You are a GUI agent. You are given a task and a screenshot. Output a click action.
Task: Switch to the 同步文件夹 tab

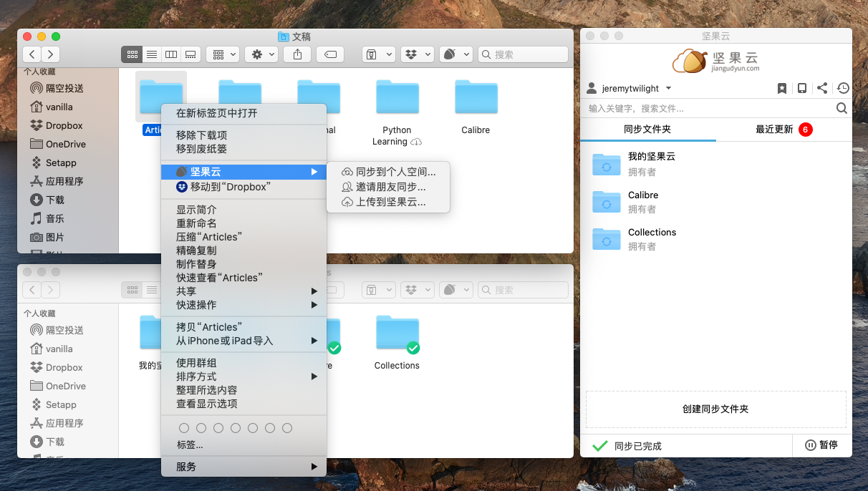[x=647, y=130]
